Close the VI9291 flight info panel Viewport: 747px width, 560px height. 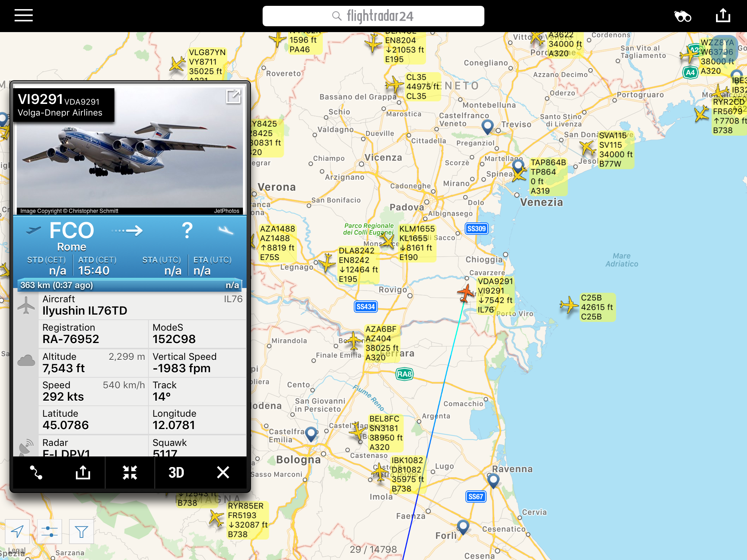(x=223, y=472)
